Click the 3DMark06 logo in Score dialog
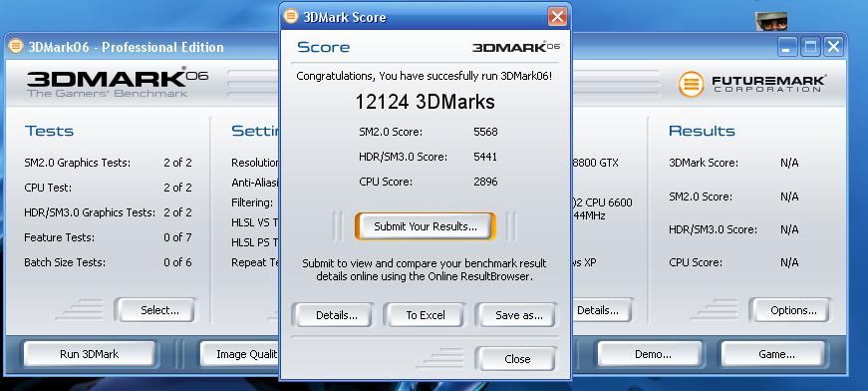 tap(516, 47)
